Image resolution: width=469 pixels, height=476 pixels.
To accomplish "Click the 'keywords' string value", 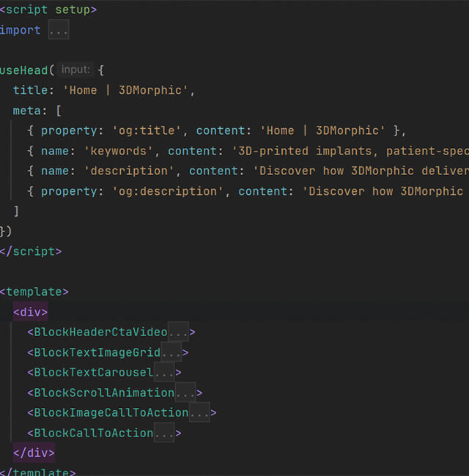I will [119, 151].
